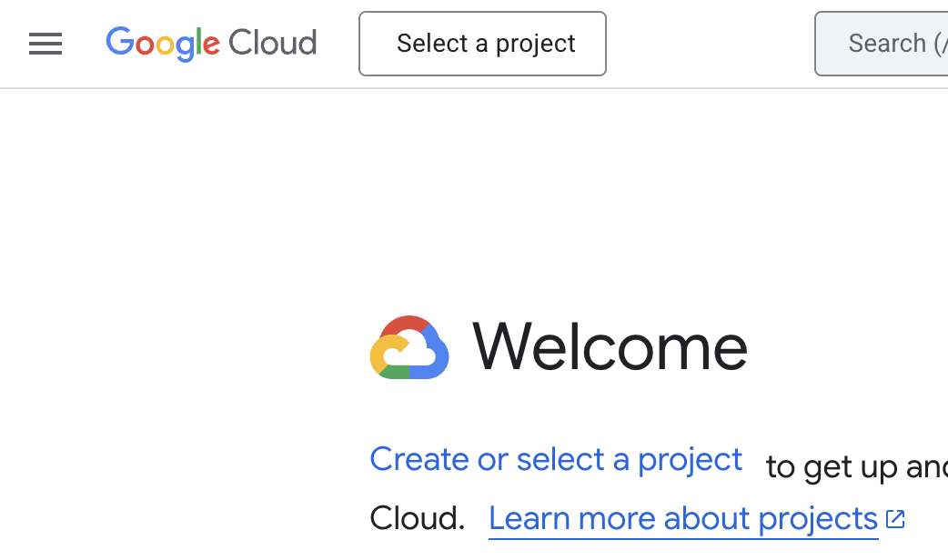Click the Google Cloud logo
Viewport: 948px width, 560px height.
tap(211, 43)
